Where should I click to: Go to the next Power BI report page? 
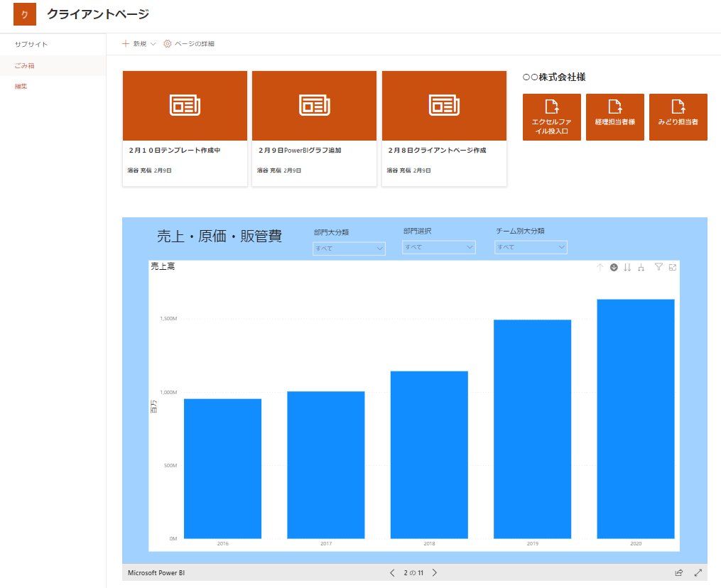(x=435, y=572)
